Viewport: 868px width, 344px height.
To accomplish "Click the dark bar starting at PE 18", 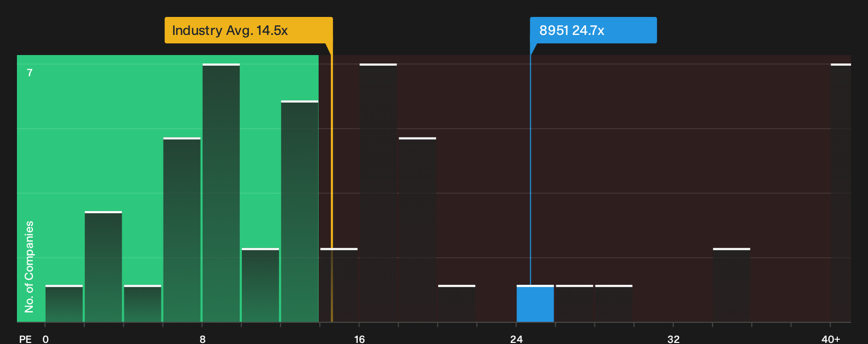I will (418, 230).
